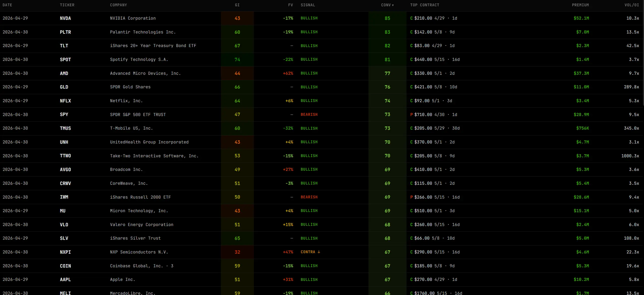
Task: Click GI value 74 in SPOT row
Action: pyautogui.click(x=237, y=60)
